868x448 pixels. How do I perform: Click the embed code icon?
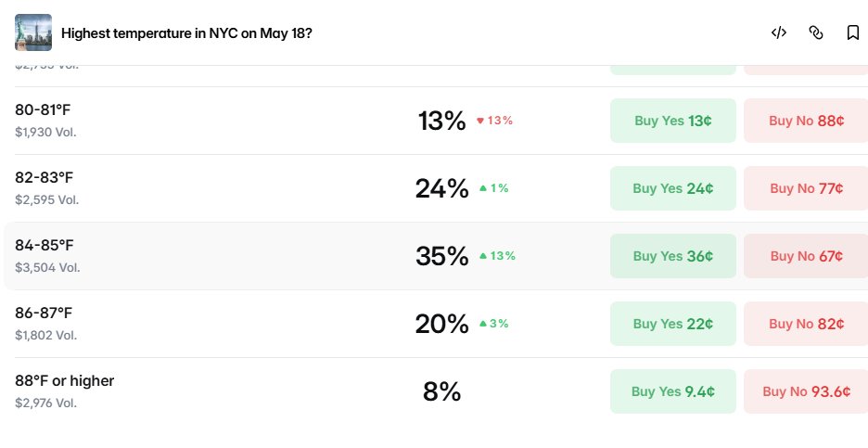[779, 32]
